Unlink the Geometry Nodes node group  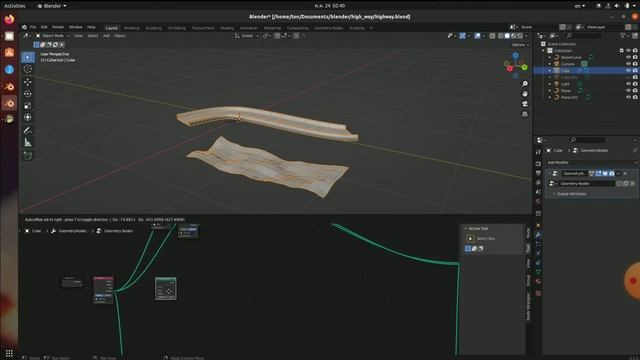(632, 184)
